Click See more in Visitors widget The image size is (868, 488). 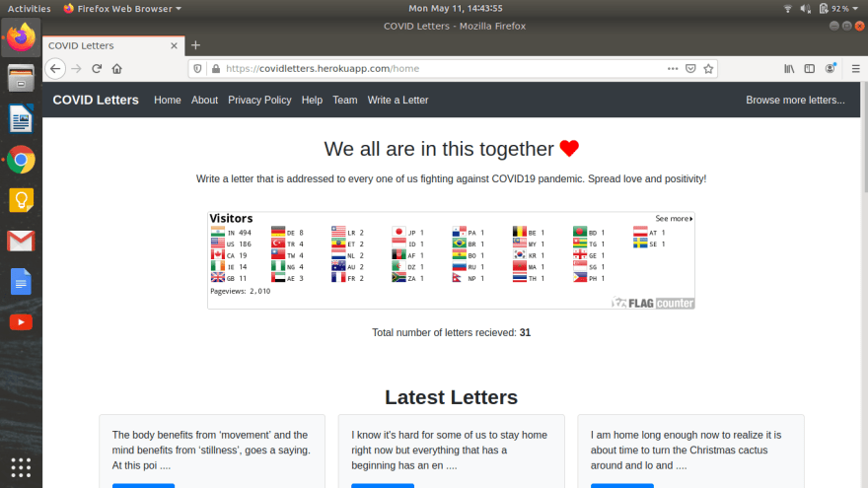[x=674, y=219]
